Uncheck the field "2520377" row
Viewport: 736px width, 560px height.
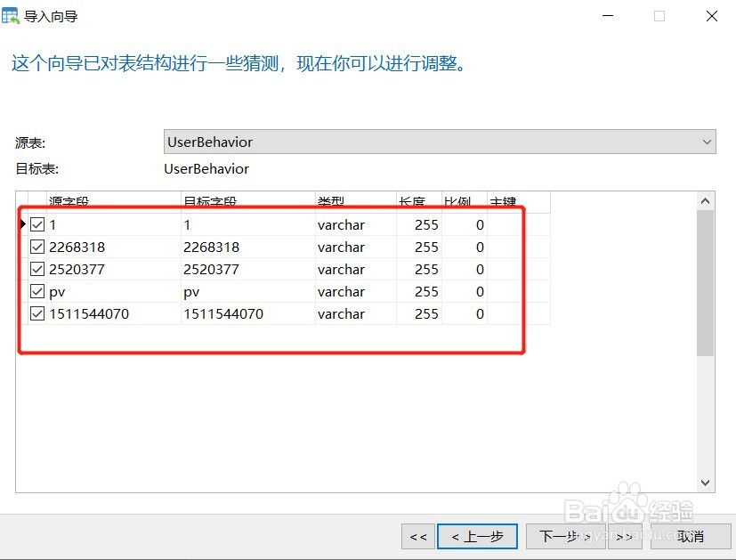point(36,269)
